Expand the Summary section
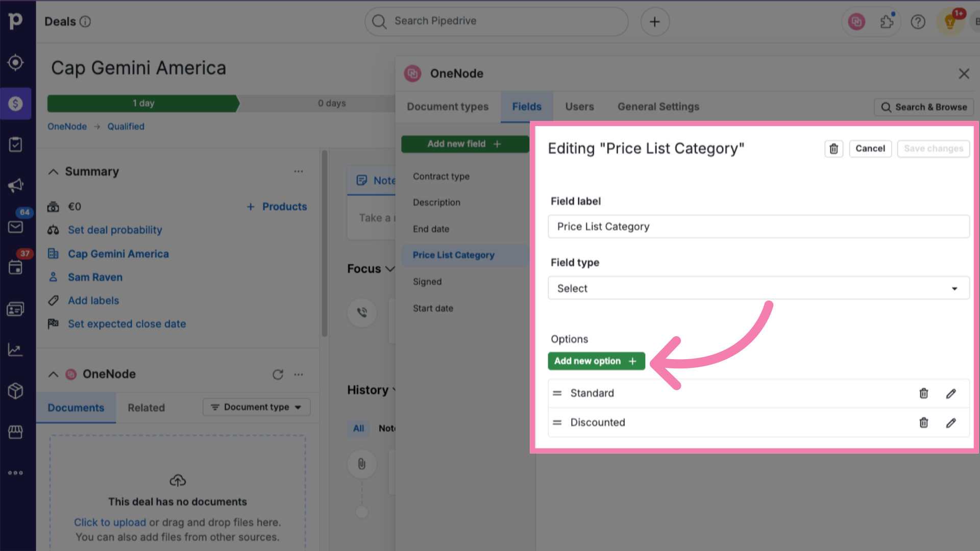980x551 pixels. pos(53,171)
